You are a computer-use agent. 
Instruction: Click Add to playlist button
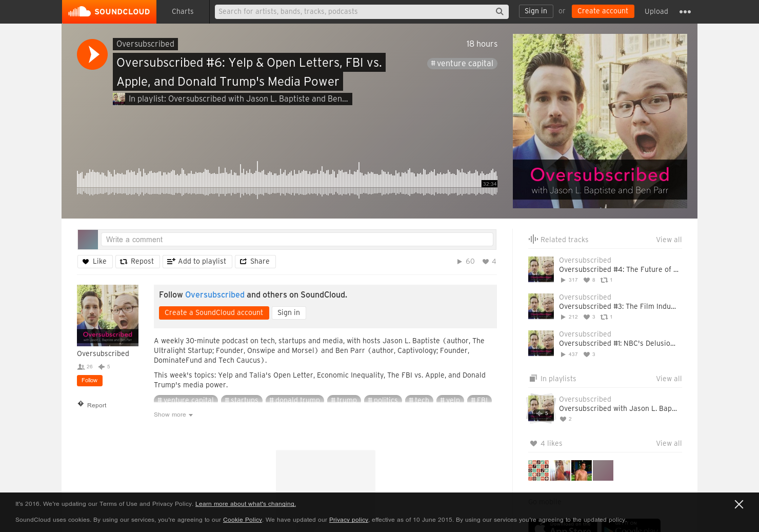(x=197, y=262)
